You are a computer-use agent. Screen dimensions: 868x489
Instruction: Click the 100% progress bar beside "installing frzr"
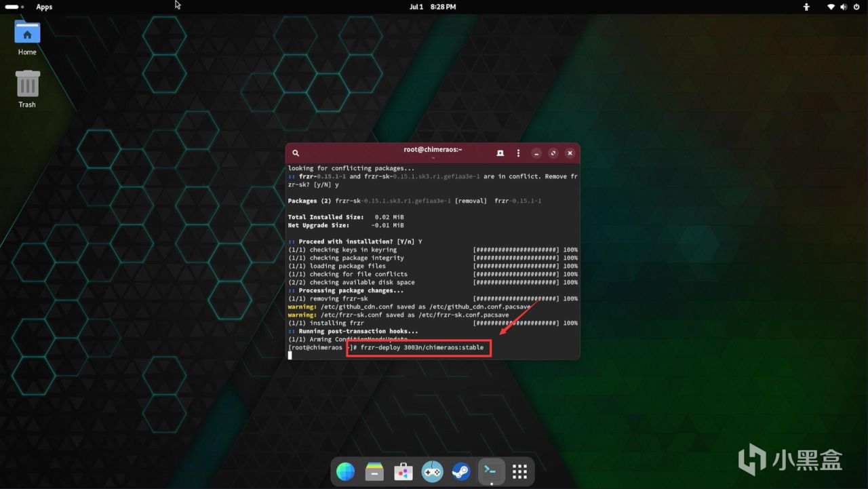point(526,323)
